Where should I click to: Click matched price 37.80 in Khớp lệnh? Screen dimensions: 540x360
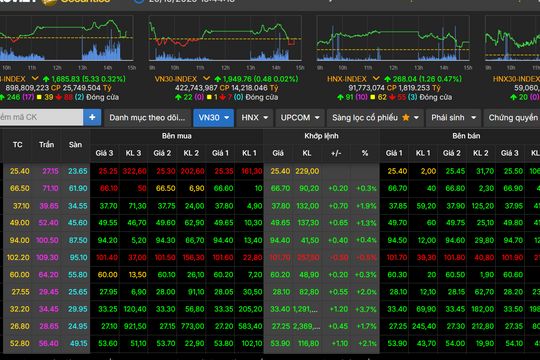coord(280,206)
